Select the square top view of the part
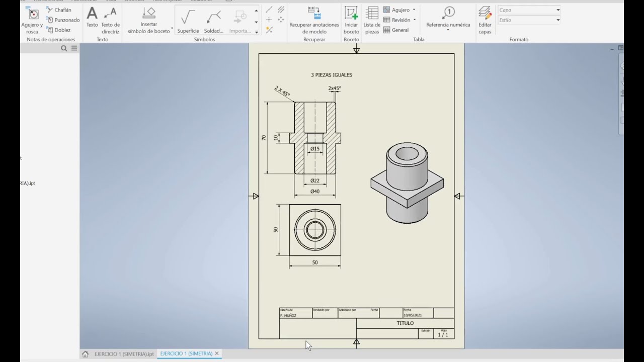Image resolution: width=644 pixels, height=362 pixels. coord(315,230)
